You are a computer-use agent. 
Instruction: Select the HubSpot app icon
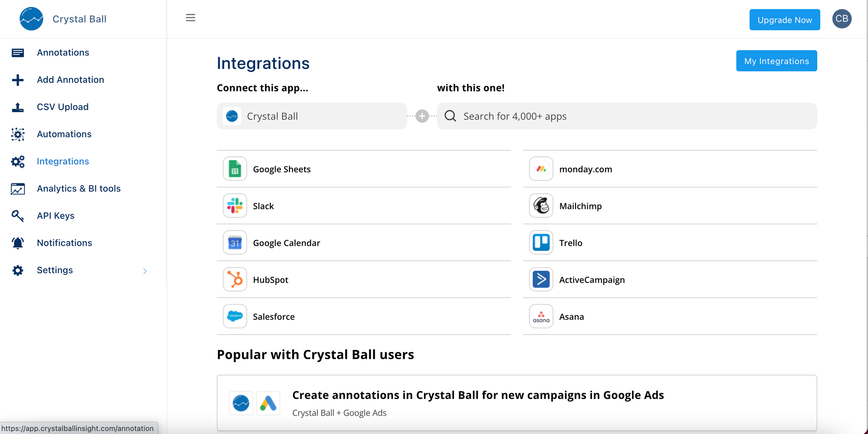pyautogui.click(x=235, y=279)
